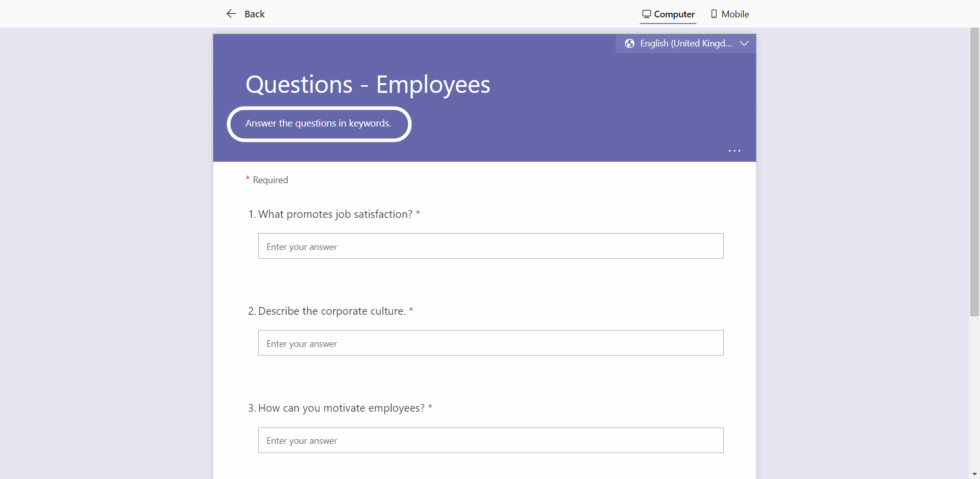Switch to Computer preview tab
The width and height of the screenshot is (980, 479).
coord(668,14)
